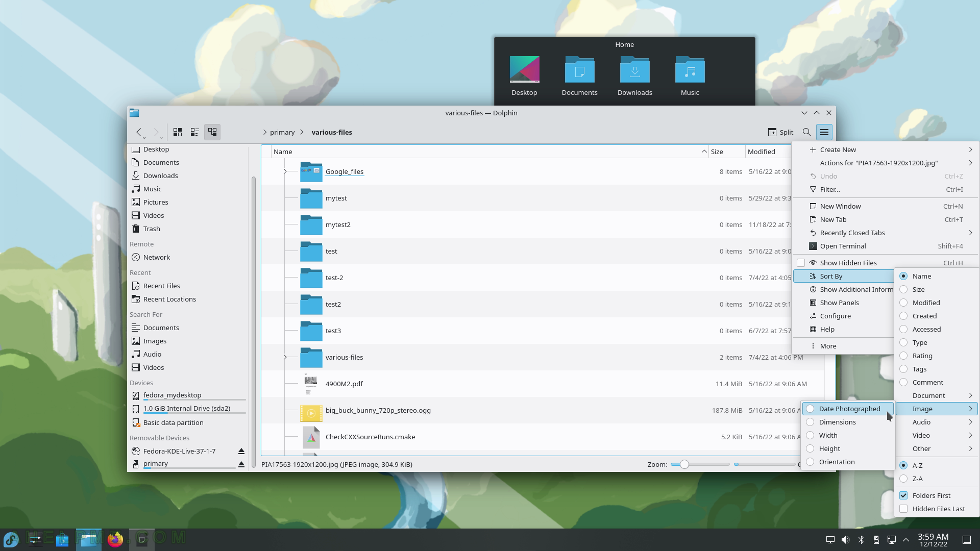Open Music folder in Home widget
Viewport: 980px width, 551px height.
tap(690, 76)
